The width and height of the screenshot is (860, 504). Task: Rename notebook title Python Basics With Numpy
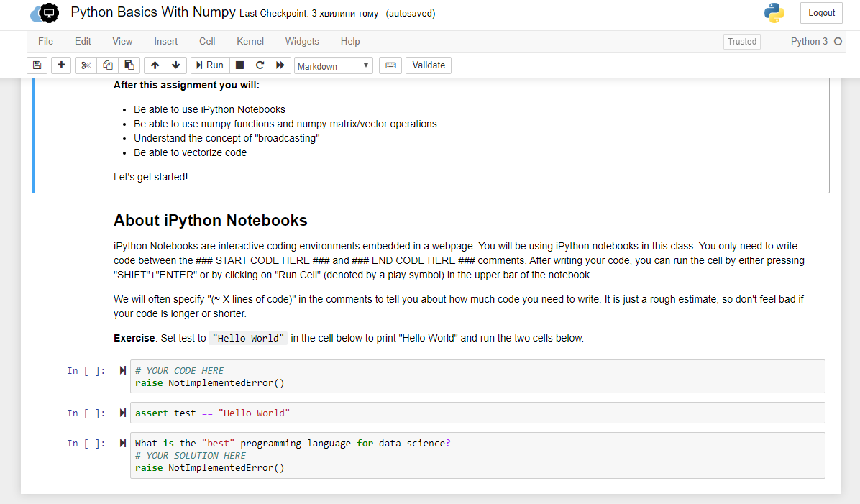(x=153, y=13)
